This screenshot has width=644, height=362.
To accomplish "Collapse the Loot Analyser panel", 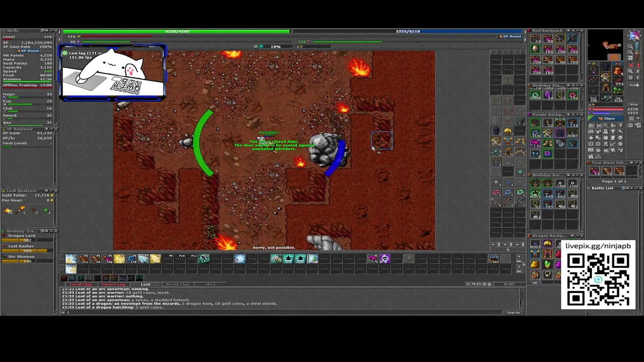I will point(52,191).
